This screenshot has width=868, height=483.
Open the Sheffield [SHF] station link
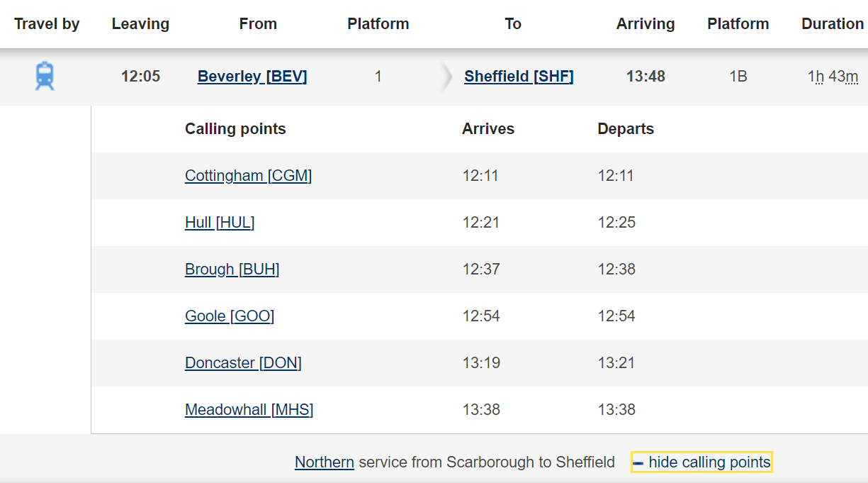pyautogui.click(x=519, y=77)
